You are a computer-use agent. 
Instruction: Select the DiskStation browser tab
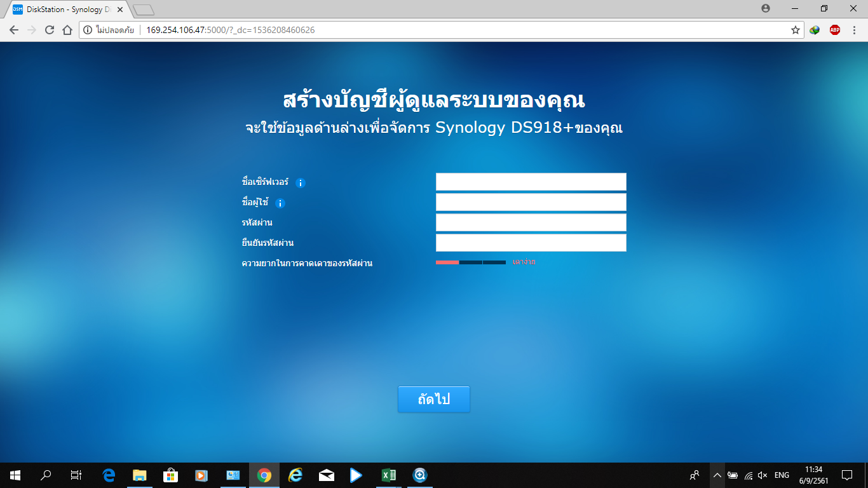click(x=67, y=10)
